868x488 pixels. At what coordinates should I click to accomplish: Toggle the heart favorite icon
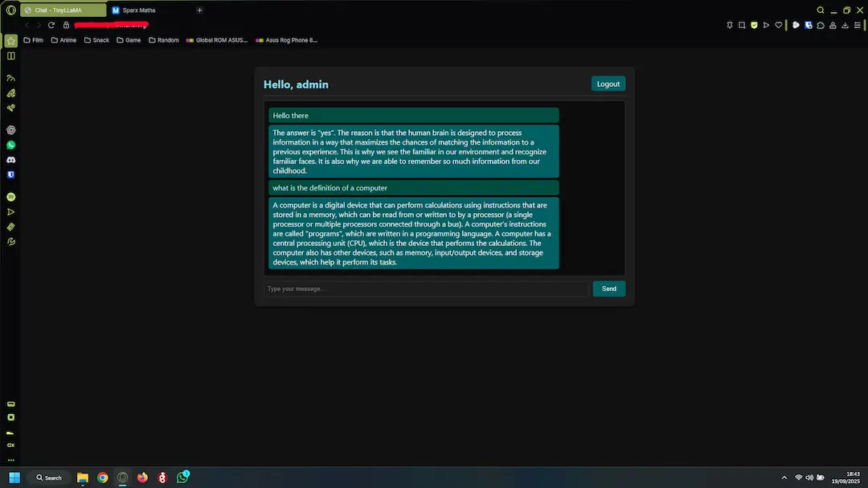coord(778,25)
